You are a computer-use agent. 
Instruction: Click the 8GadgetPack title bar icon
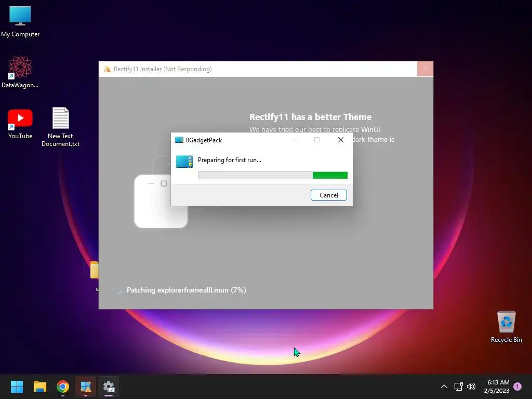[x=179, y=140]
